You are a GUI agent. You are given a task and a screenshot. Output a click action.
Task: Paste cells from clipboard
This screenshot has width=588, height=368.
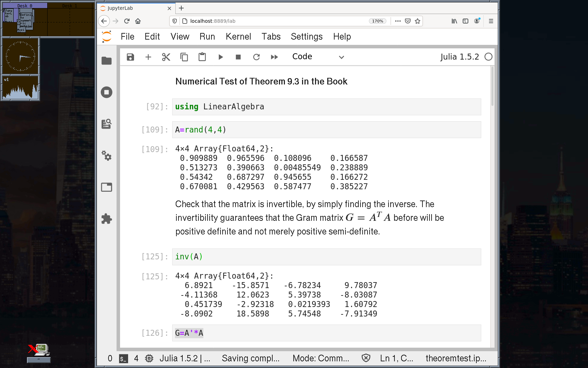202,57
